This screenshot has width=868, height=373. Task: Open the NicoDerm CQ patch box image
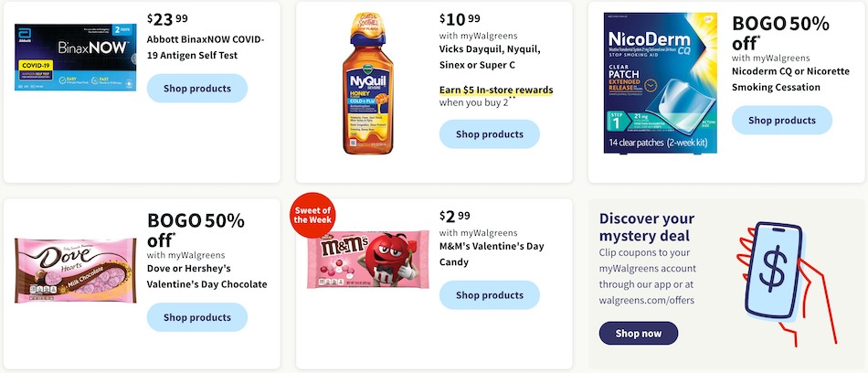[660, 82]
